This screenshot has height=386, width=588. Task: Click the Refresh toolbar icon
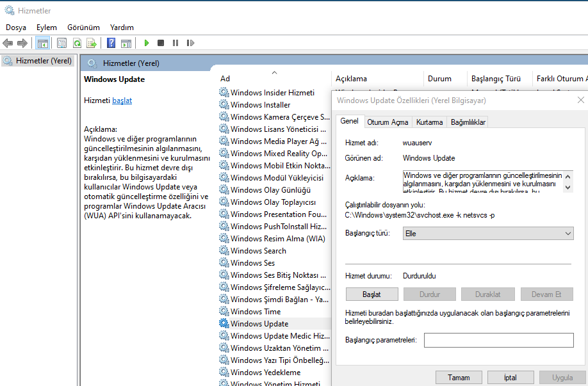[78, 43]
